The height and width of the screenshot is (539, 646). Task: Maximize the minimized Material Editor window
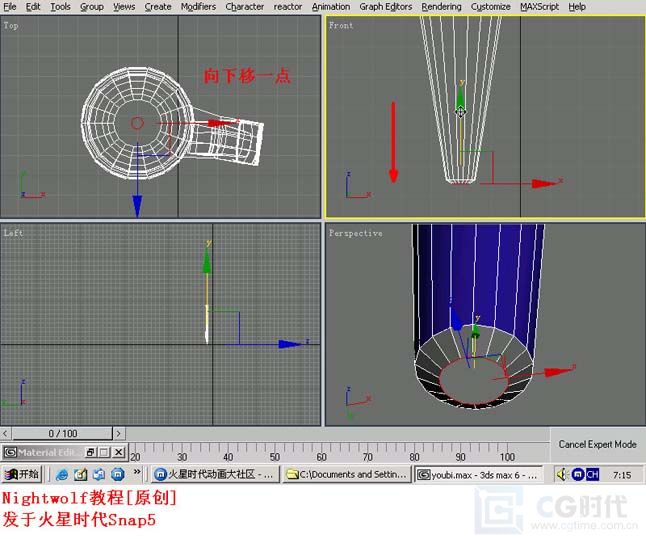coord(104,452)
